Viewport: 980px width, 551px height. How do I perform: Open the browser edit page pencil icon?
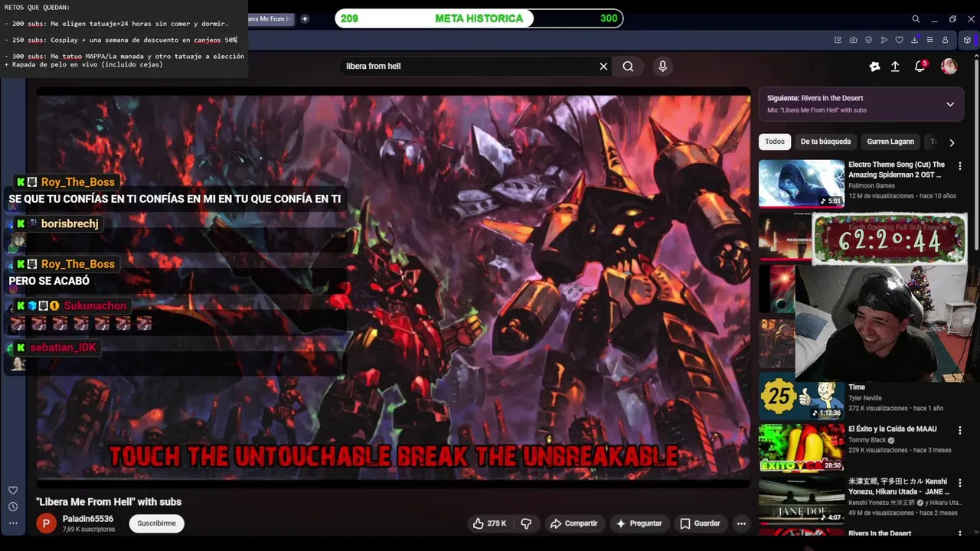point(838,40)
